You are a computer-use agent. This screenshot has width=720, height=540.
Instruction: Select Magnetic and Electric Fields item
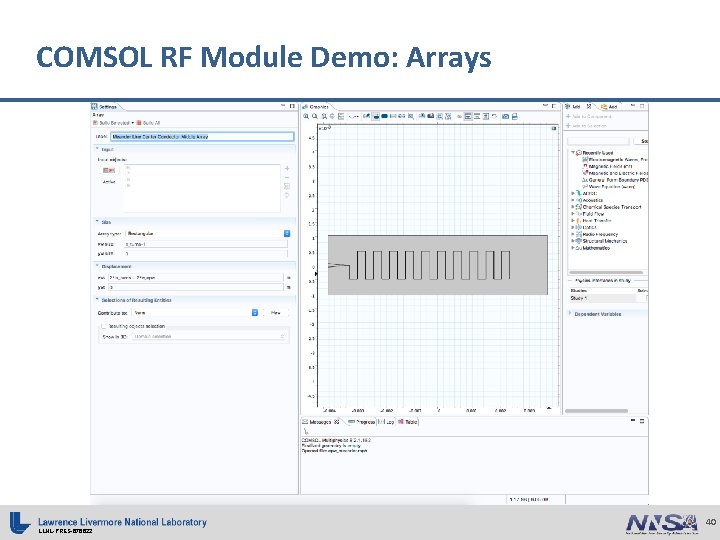pyautogui.click(x=615, y=173)
